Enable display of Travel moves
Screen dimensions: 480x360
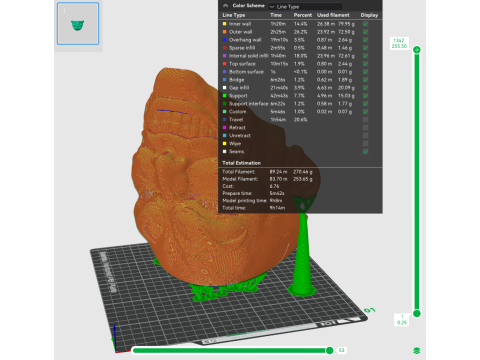point(366,120)
